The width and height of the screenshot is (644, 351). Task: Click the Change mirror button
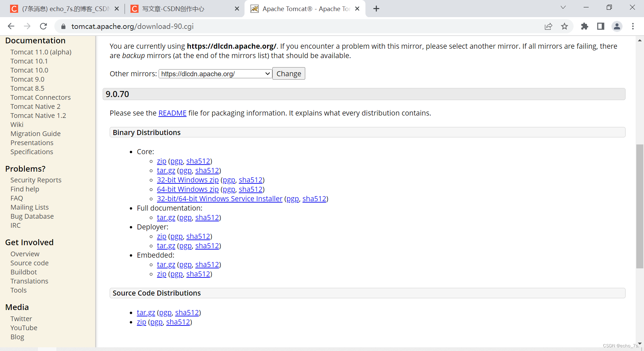point(289,74)
